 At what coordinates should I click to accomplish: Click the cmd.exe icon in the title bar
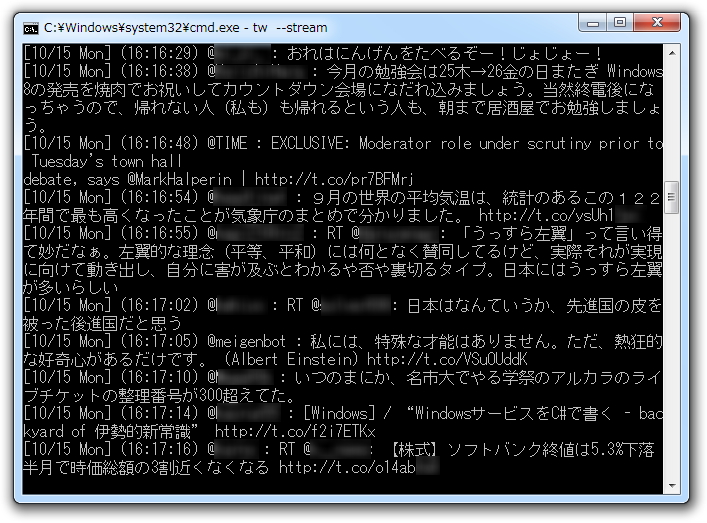tap(31, 28)
